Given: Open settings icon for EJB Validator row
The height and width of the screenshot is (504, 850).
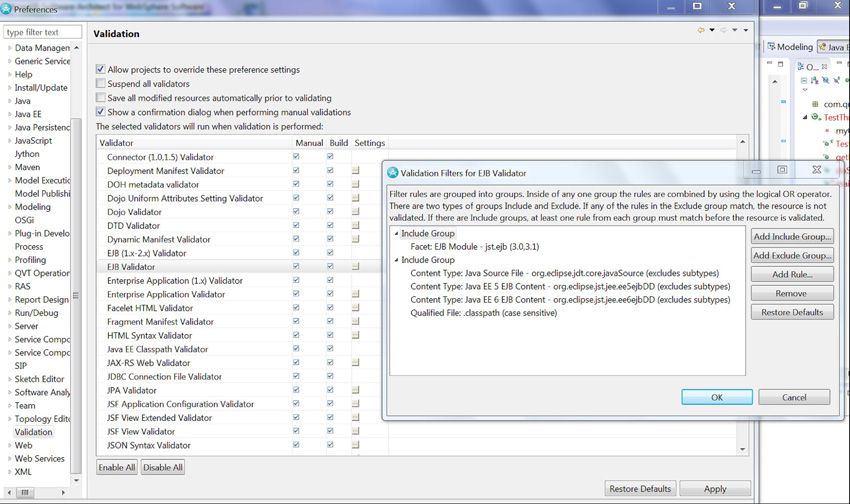Looking at the screenshot, I should (x=356, y=267).
